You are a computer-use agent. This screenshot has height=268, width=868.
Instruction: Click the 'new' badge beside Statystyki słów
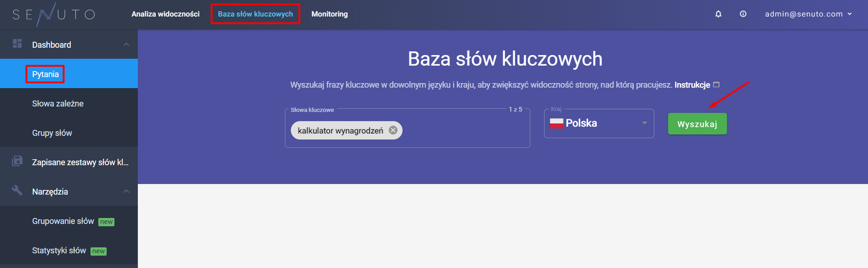click(98, 251)
